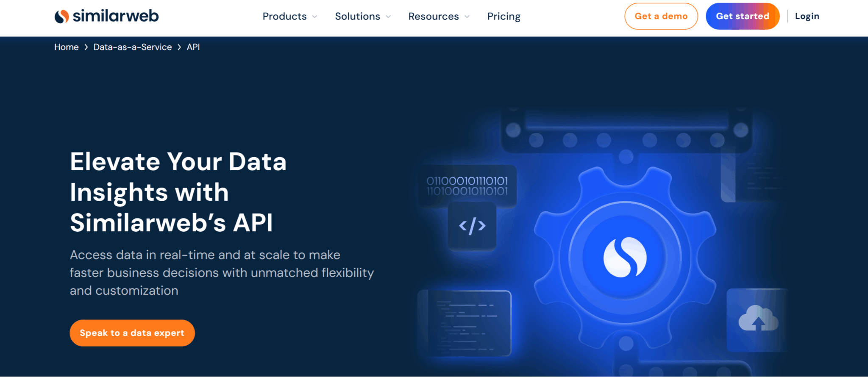Click the binary code tile
This screenshot has height=377, width=868.
click(x=467, y=186)
